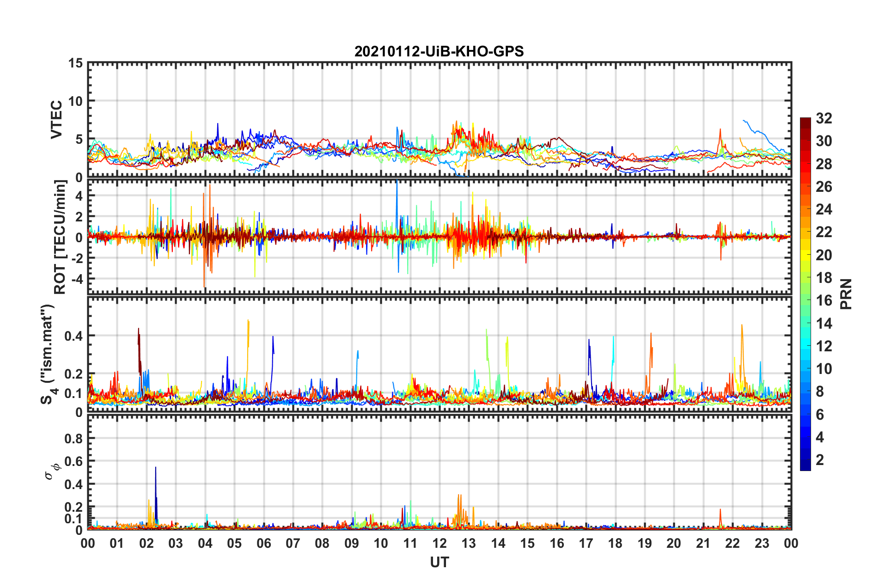Click the sigma phi axis tick label 0.6
Viewport: 879px width, 588px height.
pos(74,462)
